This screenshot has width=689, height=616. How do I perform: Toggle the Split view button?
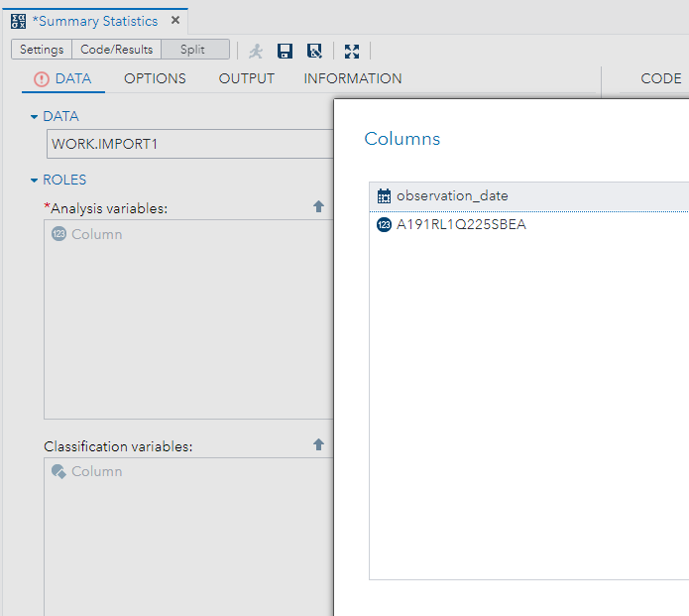pos(193,50)
